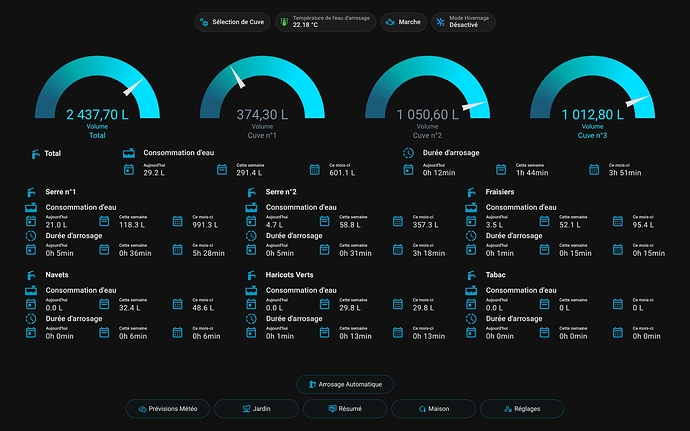
Task: Open Serre n°1 monthly duration 5h 28min
Action: [209, 254]
